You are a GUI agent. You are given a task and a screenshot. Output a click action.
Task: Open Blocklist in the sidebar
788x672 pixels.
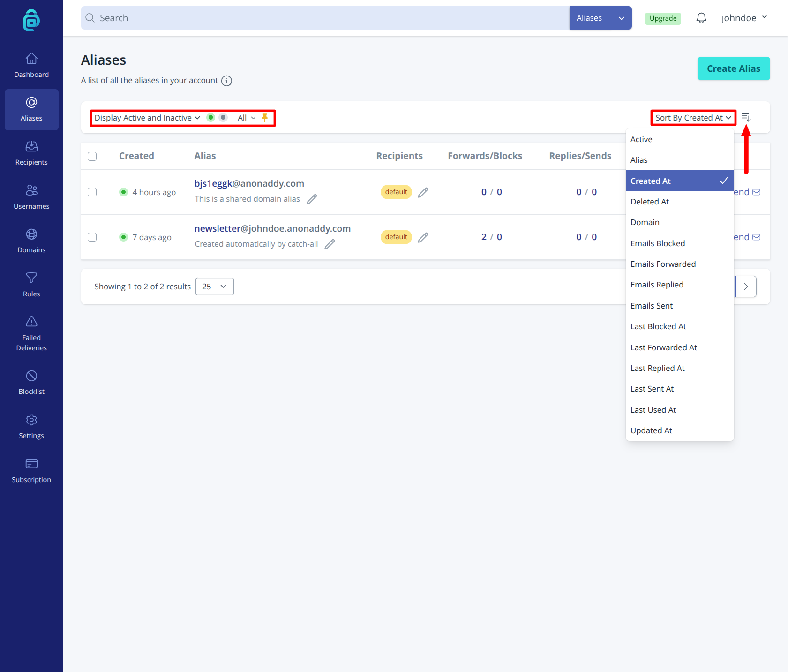click(x=31, y=383)
